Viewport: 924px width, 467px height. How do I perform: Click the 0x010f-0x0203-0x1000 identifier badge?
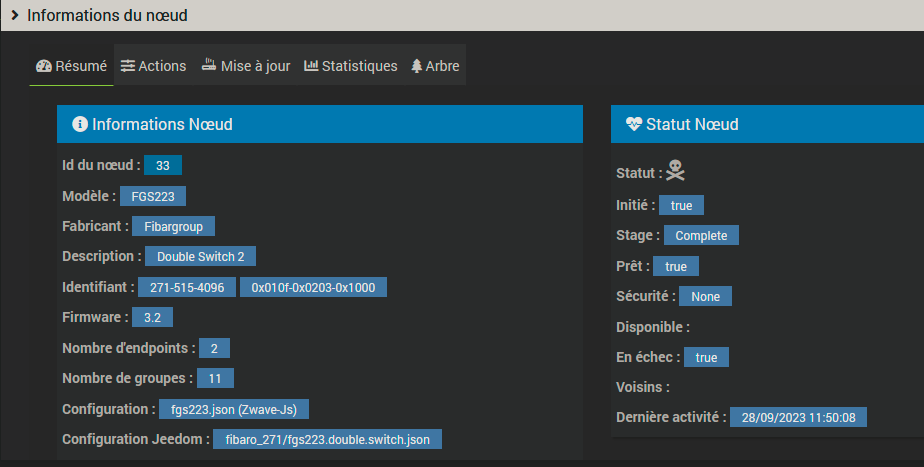pyautogui.click(x=313, y=287)
